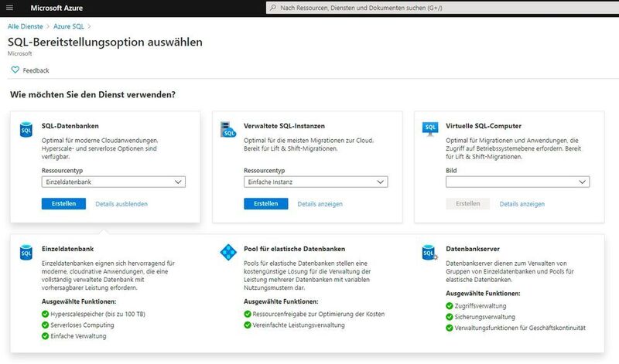Open the Bild image dropdown
The image size is (619, 364).
(518, 182)
